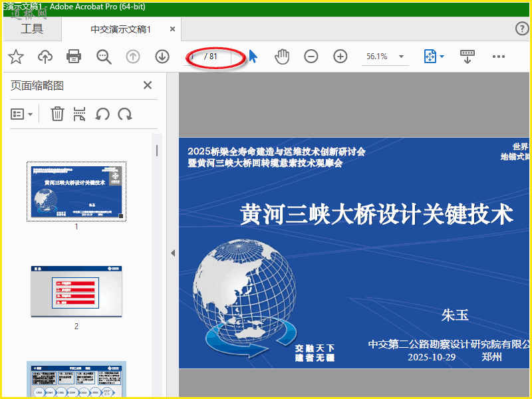Select page 1 thumbnail
Viewport: 532px width, 399px height.
(x=76, y=192)
